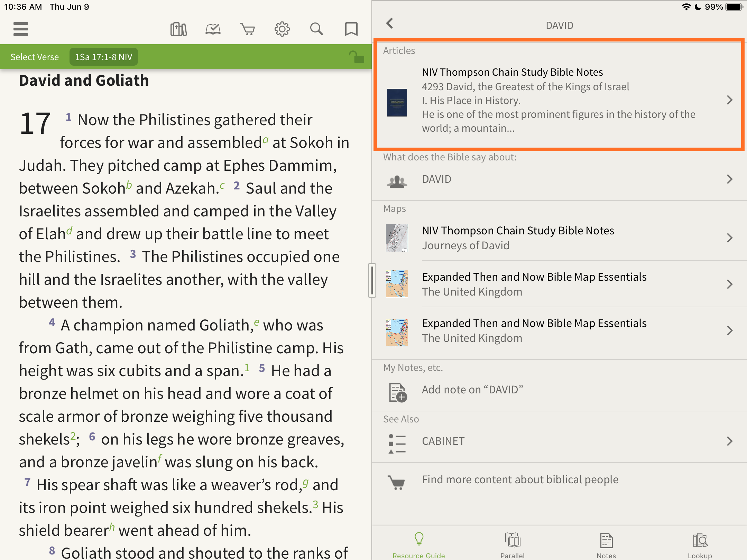
Task: Open the library books icon
Action: [x=178, y=29]
